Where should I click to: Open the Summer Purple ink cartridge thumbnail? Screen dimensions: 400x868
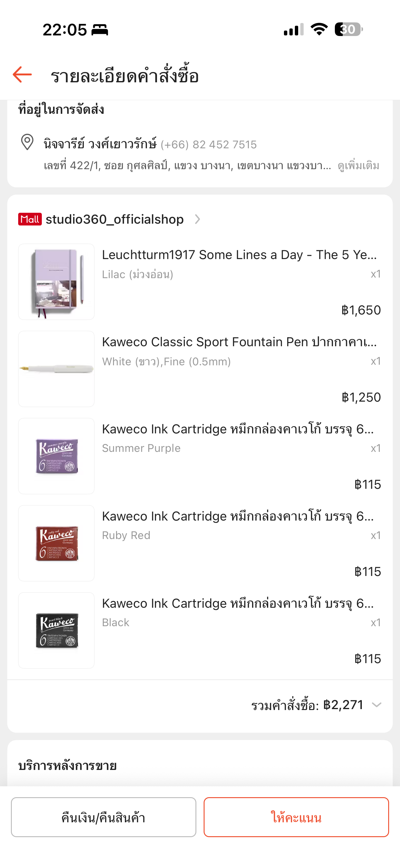click(x=56, y=456)
